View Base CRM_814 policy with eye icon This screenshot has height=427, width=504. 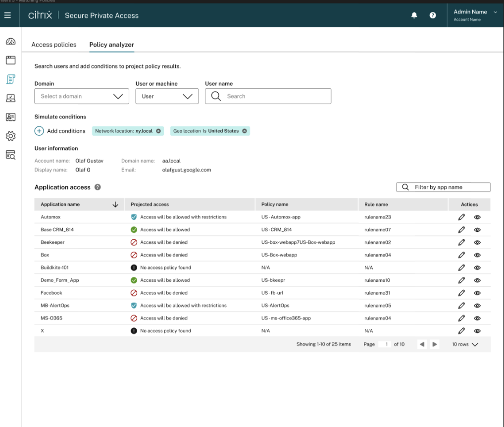click(477, 230)
